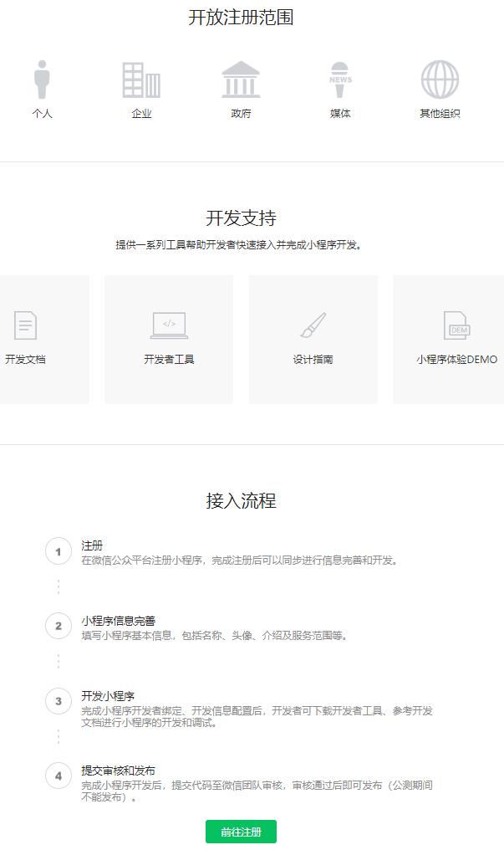
Task: Click the 个人 person icon
Action: click(42, 80)
